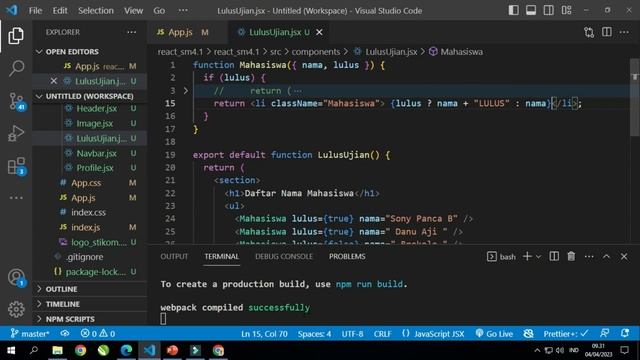
Task: Select the bash terminal label
Action: click(502, 257)
